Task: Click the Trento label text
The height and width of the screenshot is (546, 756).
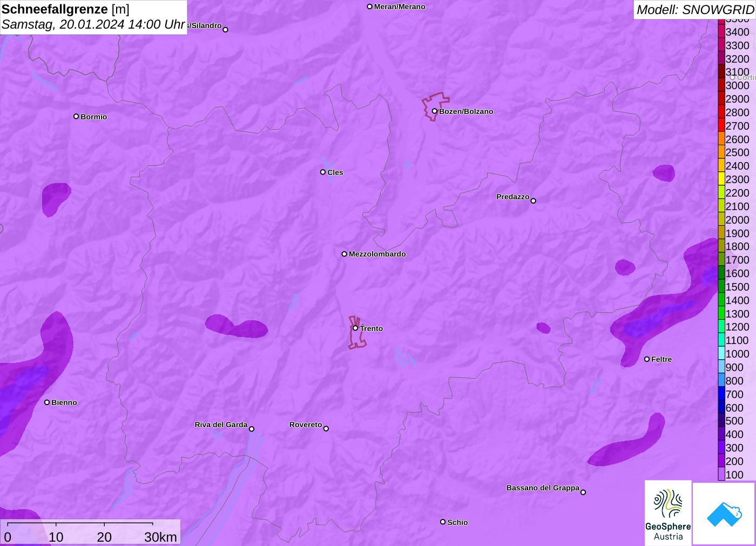Action: pos(372,328)
